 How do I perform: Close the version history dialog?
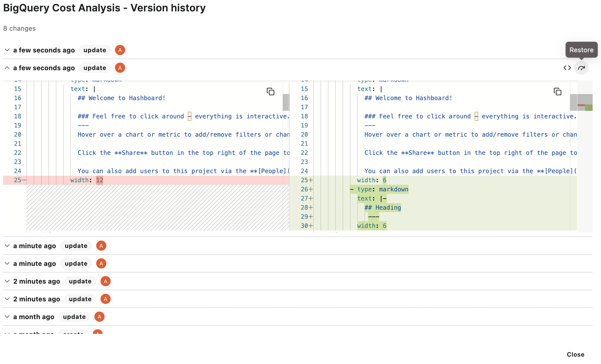tap(575, 355)
